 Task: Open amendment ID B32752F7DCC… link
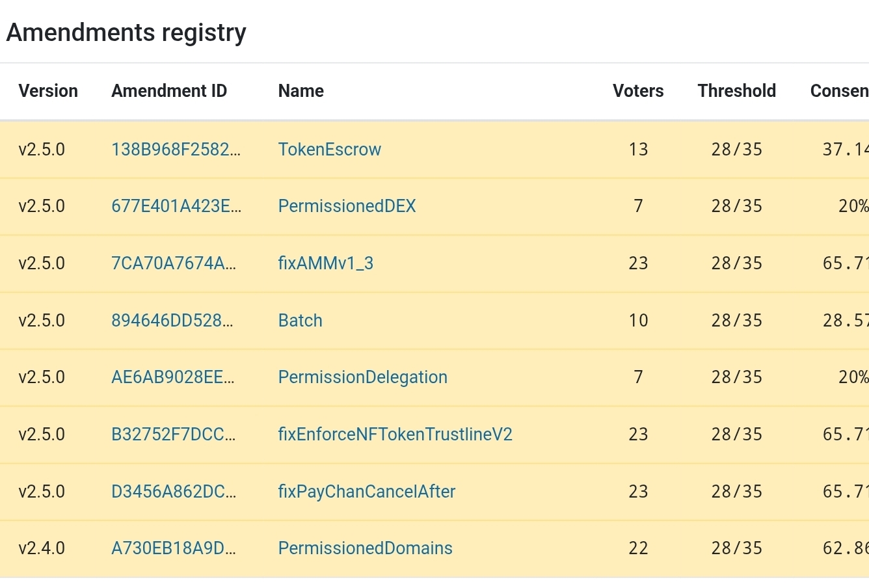click(x=174, y=434)
